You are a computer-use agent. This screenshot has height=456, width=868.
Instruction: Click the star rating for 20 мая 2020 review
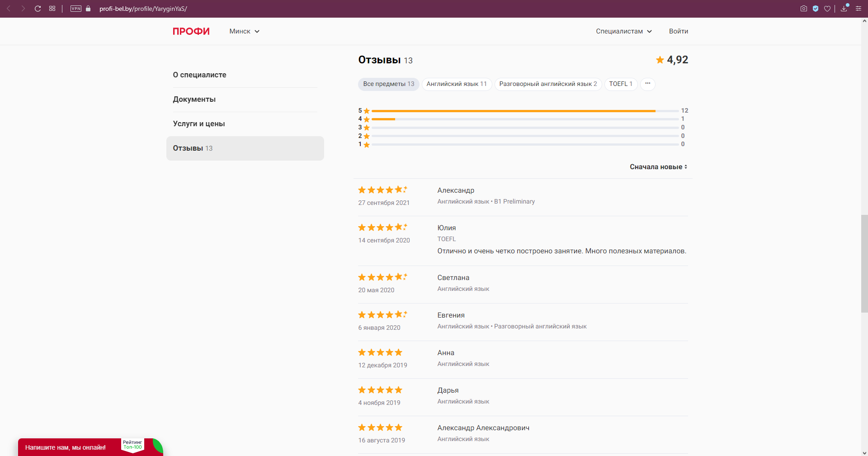pos(382,277)
